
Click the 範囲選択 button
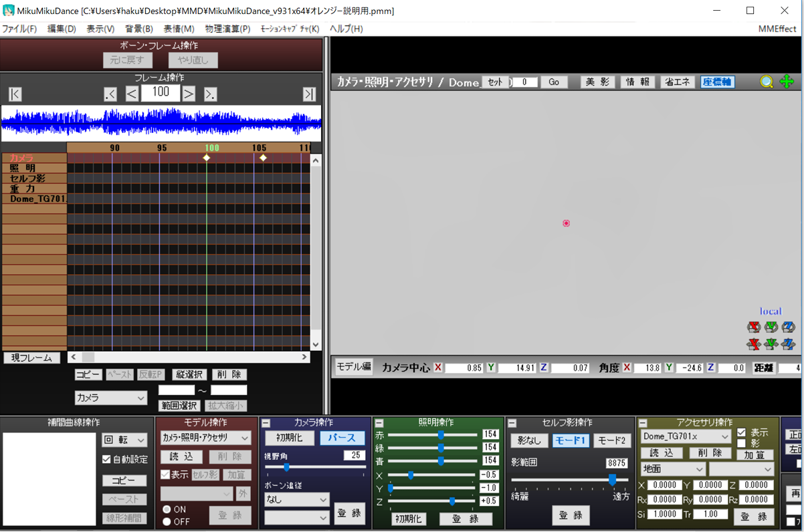point(179,406)
